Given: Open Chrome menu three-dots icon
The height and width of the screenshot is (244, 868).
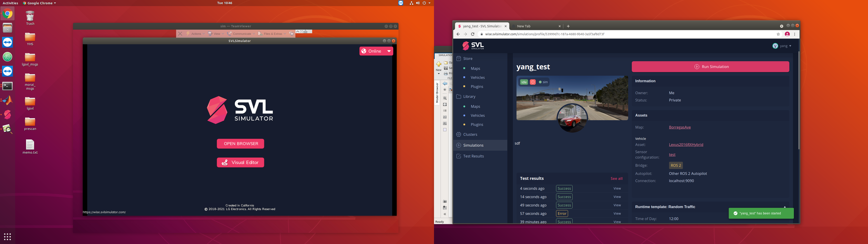Looking at the screenshot, I should pyautogui.click(x=795, y=34).
